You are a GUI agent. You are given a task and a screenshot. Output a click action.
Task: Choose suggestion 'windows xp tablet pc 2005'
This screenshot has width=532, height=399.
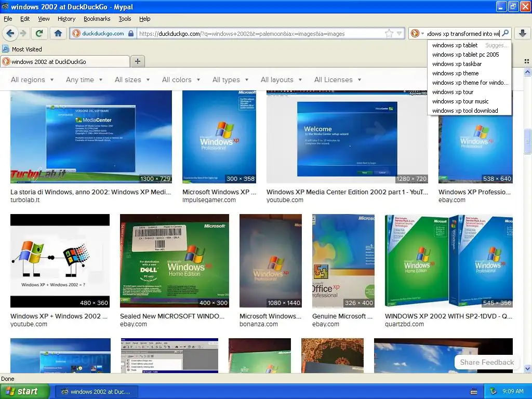(470, 54)
